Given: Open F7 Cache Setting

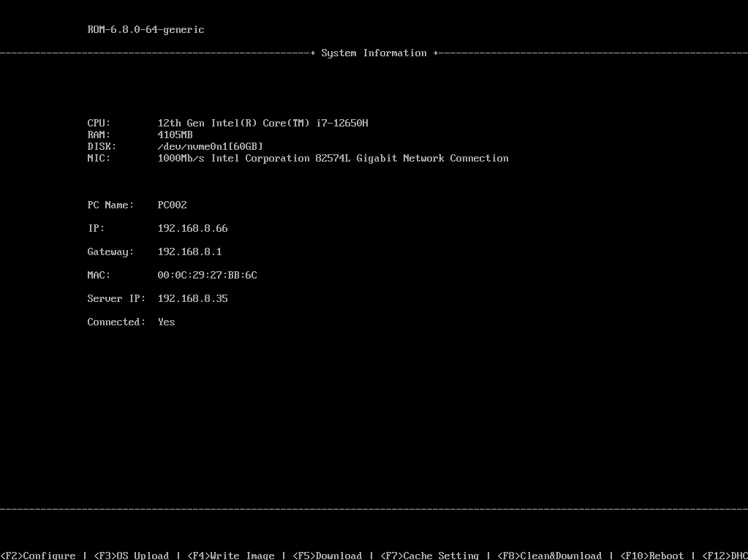Looking at the screenshot, I should tap(429, 555).
